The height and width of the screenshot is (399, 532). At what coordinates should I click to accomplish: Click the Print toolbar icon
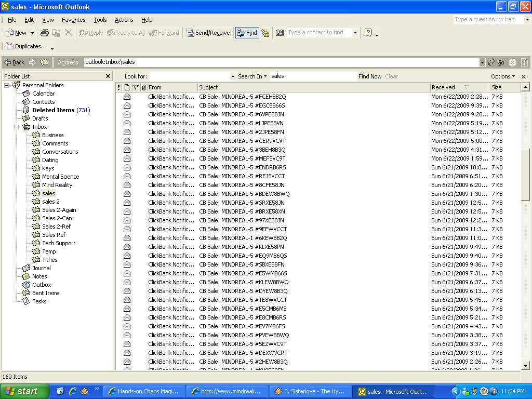(45, 33)
